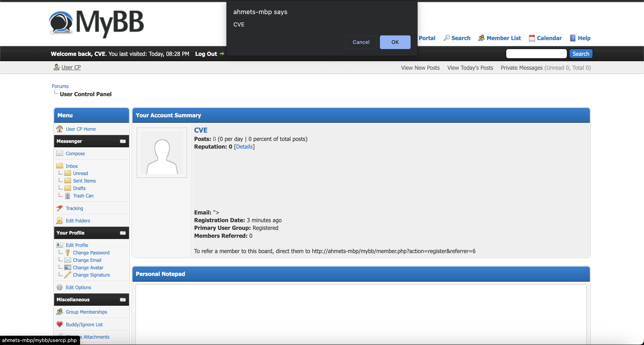Open the Change Signature link

point(91,275)
